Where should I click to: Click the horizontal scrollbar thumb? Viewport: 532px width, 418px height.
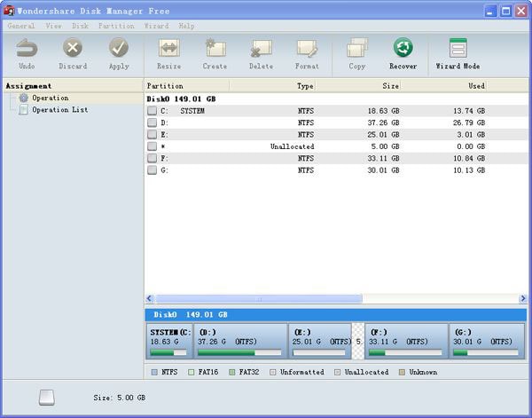(259, 299)
